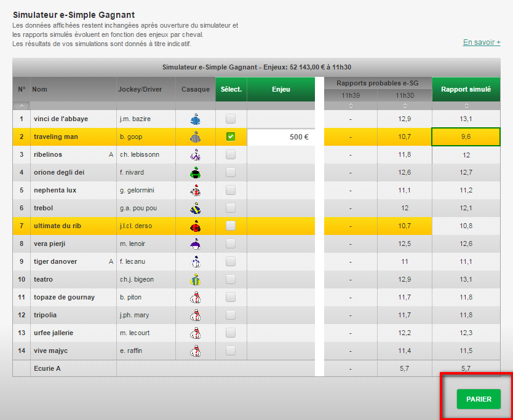The width and height of the screenshot is (513, 420).
Task: Enable the urfee jallerie checkbox
Action: pos(231,333)
